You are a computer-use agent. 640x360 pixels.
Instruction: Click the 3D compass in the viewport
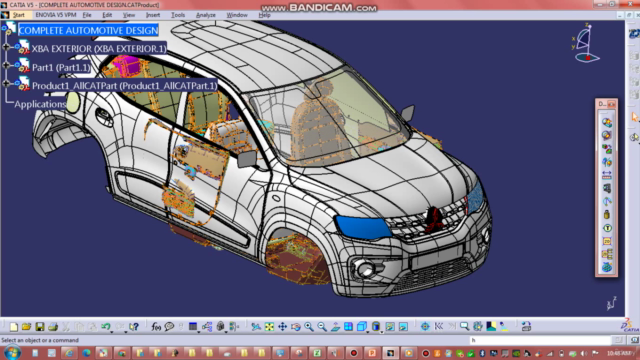(586, 43)
